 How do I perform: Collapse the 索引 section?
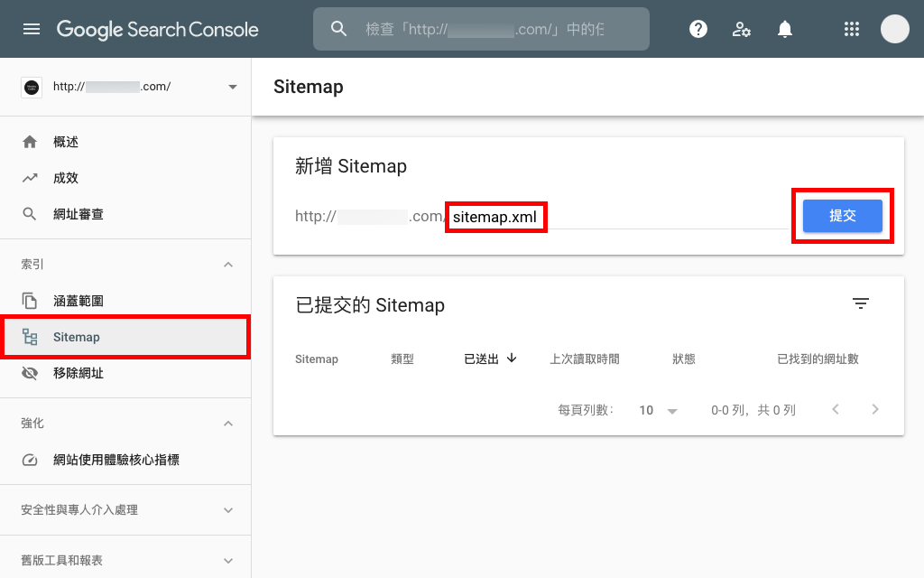click(228, 265)
